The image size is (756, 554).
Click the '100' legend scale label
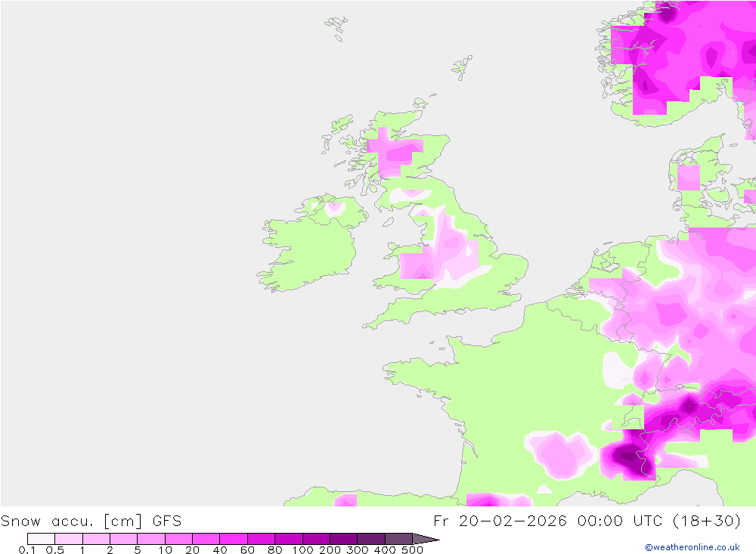(303, 549)
